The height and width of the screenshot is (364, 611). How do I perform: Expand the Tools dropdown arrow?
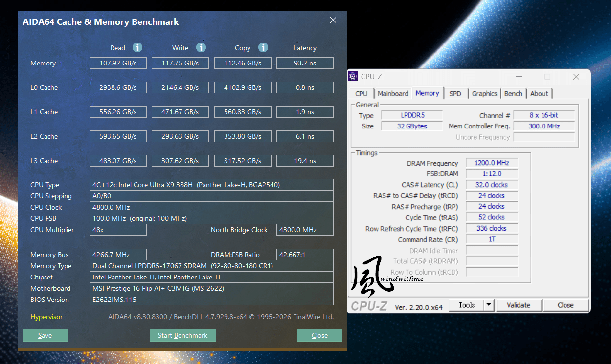point(489,305)
